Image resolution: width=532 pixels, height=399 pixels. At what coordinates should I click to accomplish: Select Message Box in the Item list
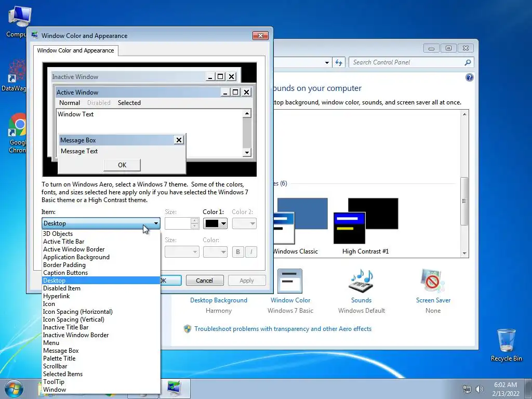(x=101, y=351)
